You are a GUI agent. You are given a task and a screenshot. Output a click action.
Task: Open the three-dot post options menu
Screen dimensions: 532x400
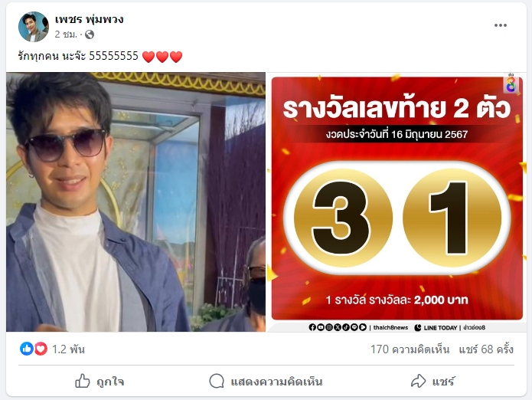point(500,25)
